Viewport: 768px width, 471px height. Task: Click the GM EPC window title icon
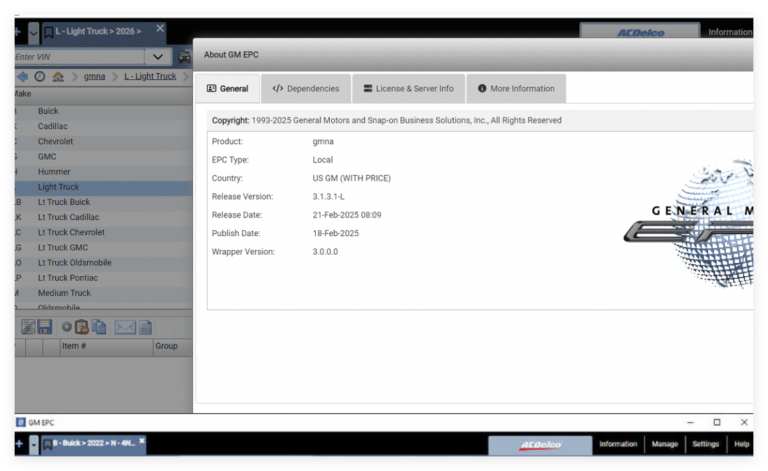(x=21, y=422)
